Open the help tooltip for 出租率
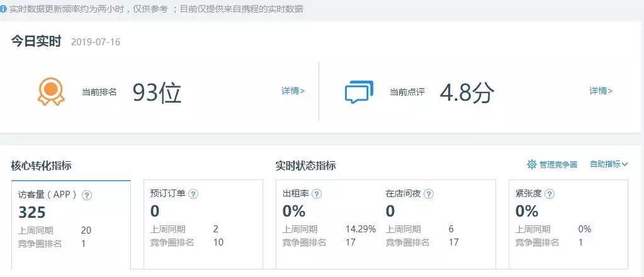 [x=316, y=194]
